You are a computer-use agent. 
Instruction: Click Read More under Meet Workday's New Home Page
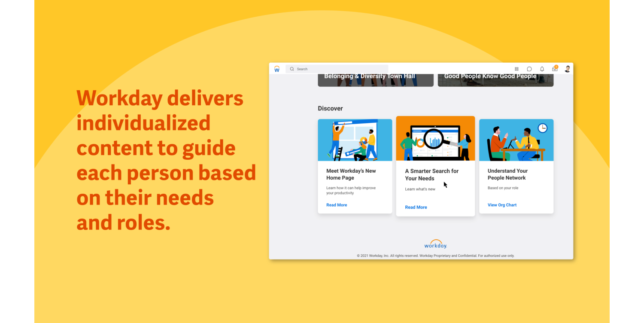point(337,205)
